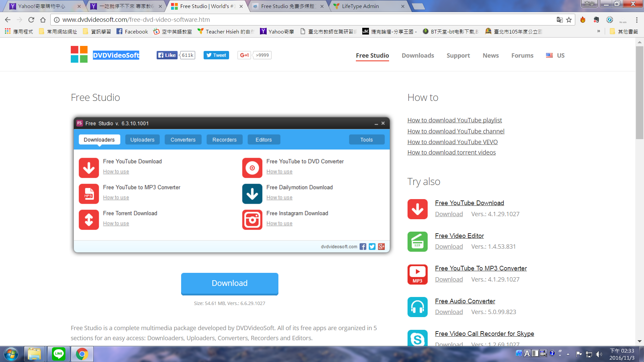Bookmark this page with the star icon
The width and height of the screenshot is (644, 362).
click(569, 20)
